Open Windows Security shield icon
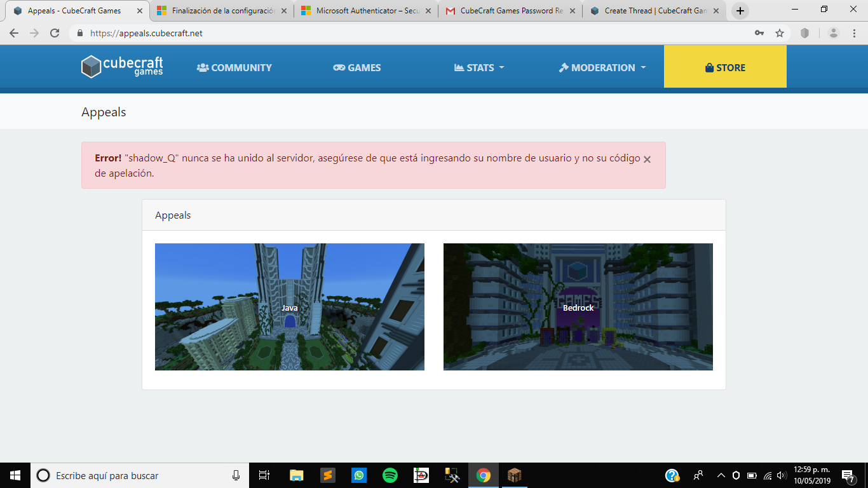This screenshot has width=868, height=488. pos(736,475)
